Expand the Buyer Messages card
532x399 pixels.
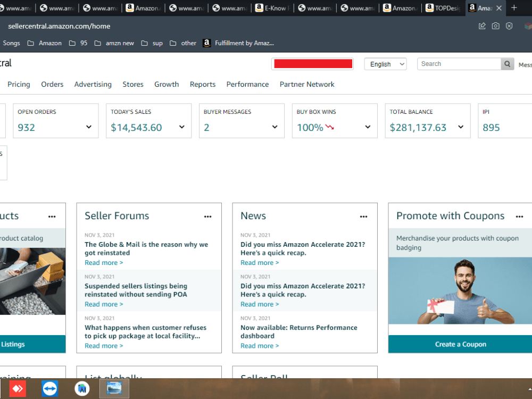(x=275, y=127)
